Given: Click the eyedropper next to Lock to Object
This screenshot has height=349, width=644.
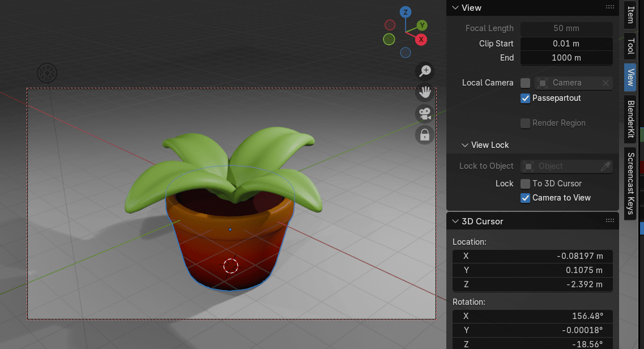Looking at the screenshot, I should [605, 166].
